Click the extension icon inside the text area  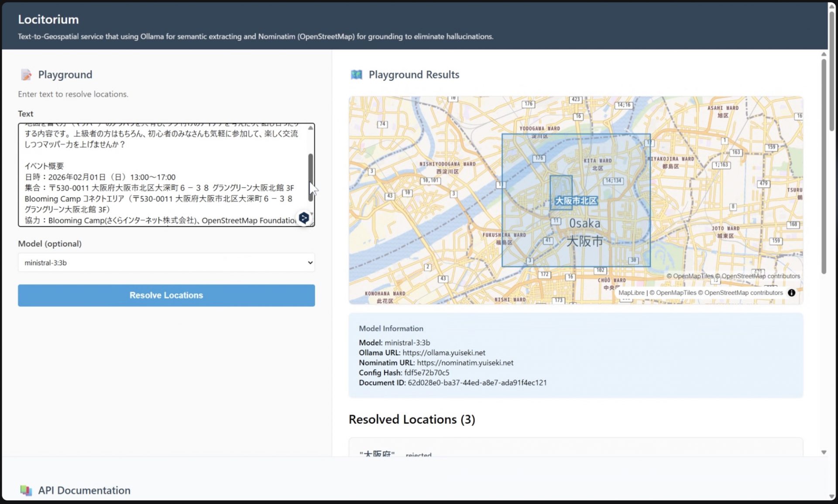pos(304,218)
